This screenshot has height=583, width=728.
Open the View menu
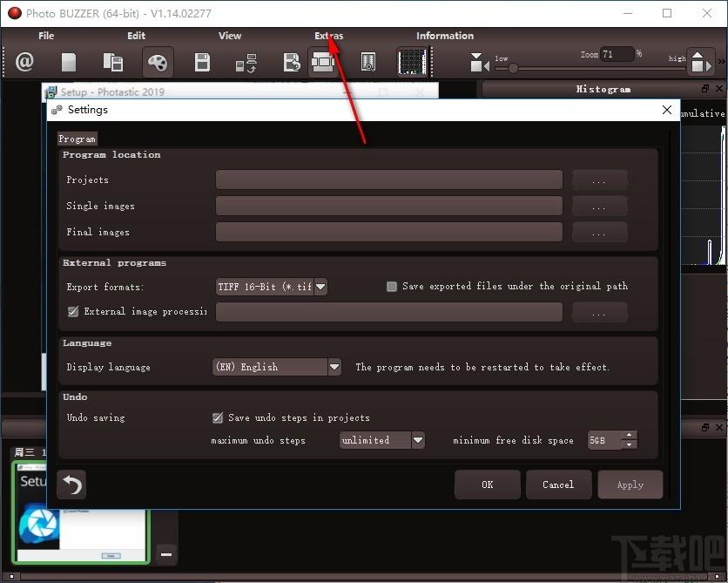point(230,36)
